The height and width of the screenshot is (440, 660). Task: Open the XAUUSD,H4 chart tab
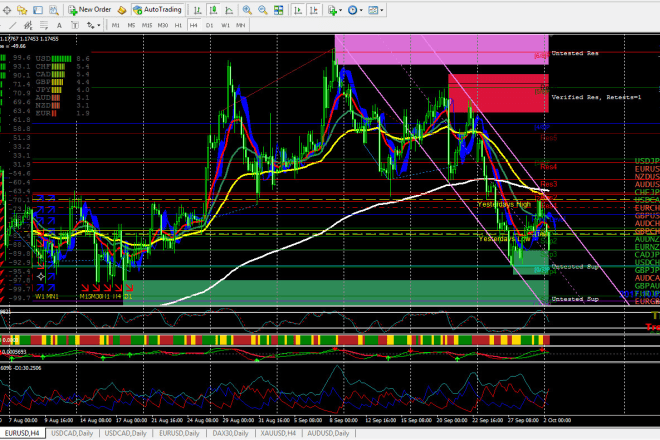click(x=278, y=433)
